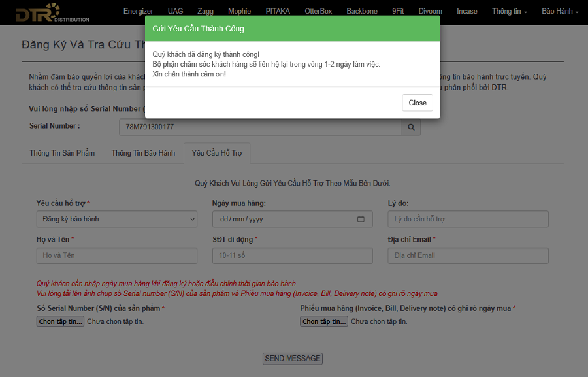588x377 pixels.
Task: Switch to the Thông Tin Bảo Hành tab
Action: 143,153
